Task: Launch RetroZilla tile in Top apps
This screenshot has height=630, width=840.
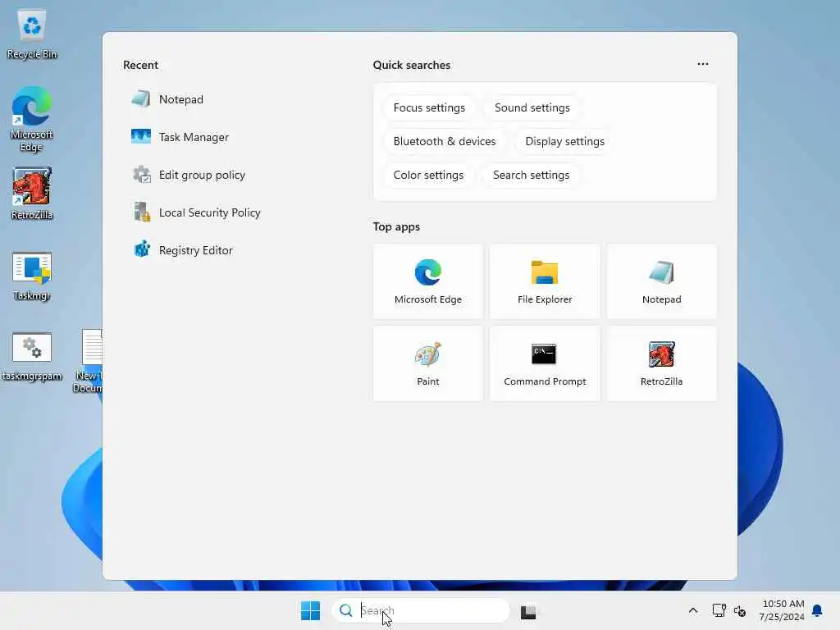Action: coord(662,363)
